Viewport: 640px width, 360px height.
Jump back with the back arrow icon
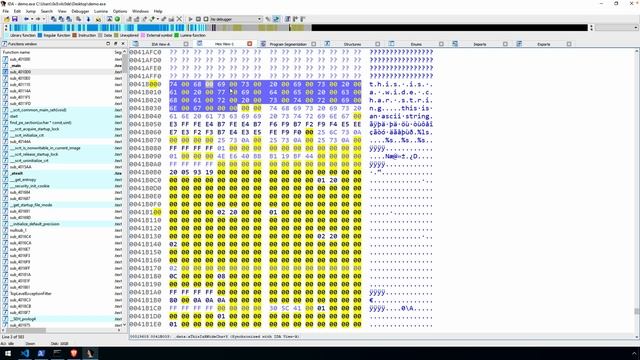pos(26,19)
